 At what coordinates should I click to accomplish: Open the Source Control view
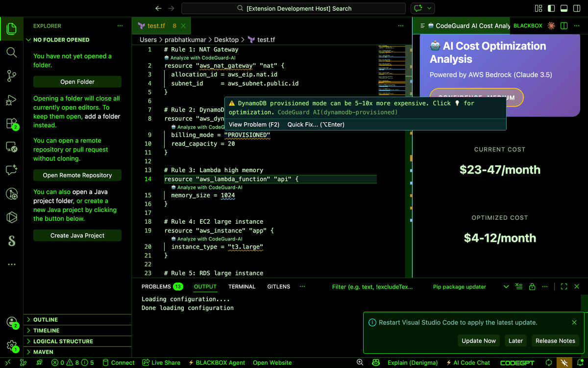pos(12,76)
